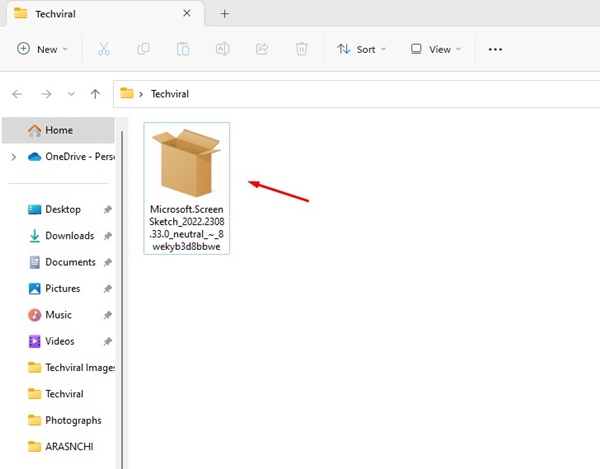
Task: Unpin Pictures using its pin icon
Action: 108,289
